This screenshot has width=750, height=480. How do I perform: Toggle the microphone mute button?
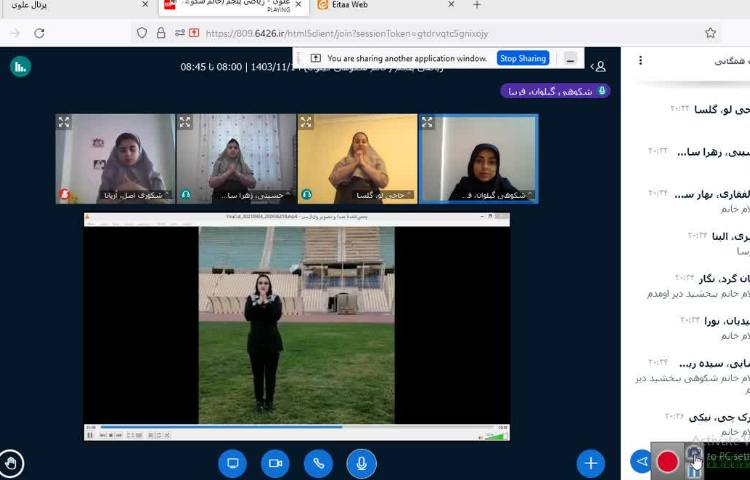[361, 463]
